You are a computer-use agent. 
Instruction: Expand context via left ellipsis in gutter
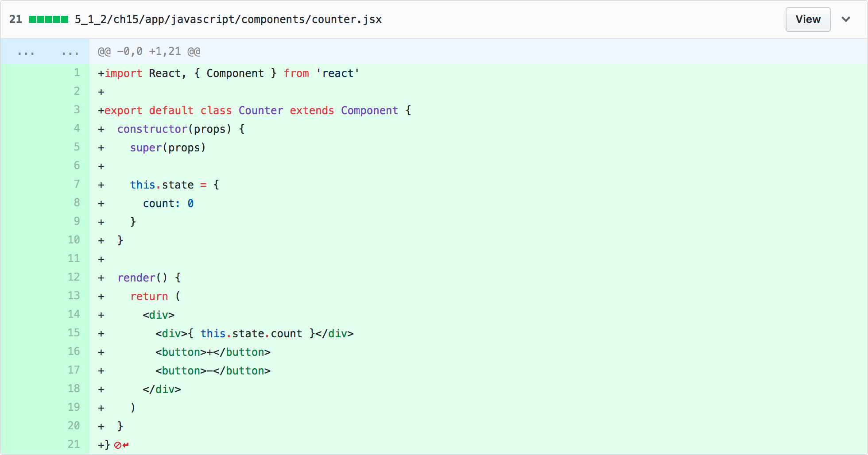click(x=27, y=51)
